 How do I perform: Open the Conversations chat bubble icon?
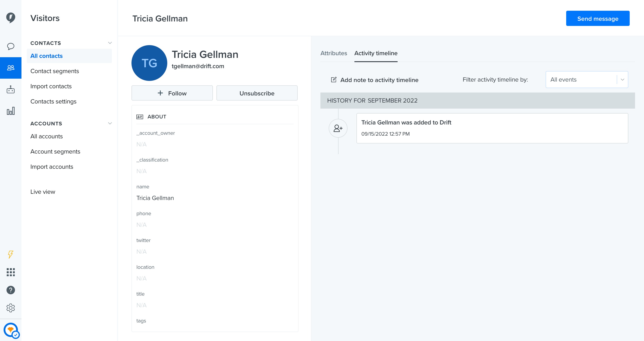11,46
